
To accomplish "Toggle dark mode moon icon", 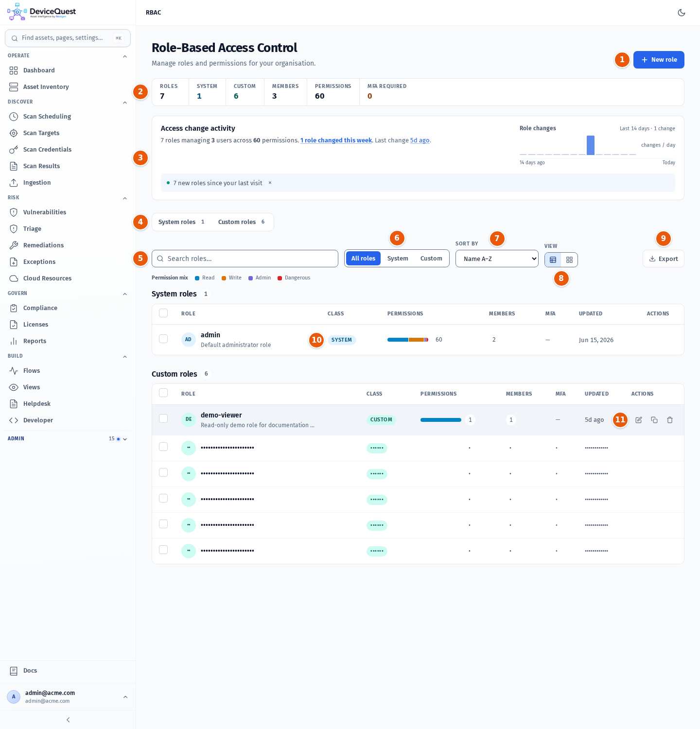I will coord(682,13).
